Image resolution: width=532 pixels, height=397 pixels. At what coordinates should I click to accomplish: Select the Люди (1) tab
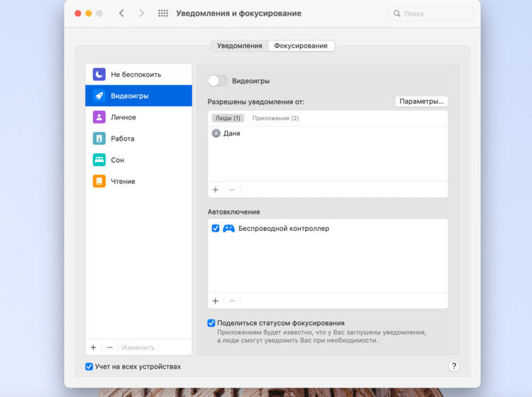(228, 118)
